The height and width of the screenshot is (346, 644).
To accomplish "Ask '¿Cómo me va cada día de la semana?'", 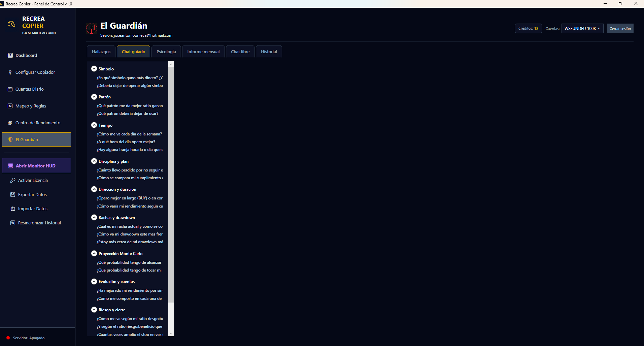I will coord(129,134).
